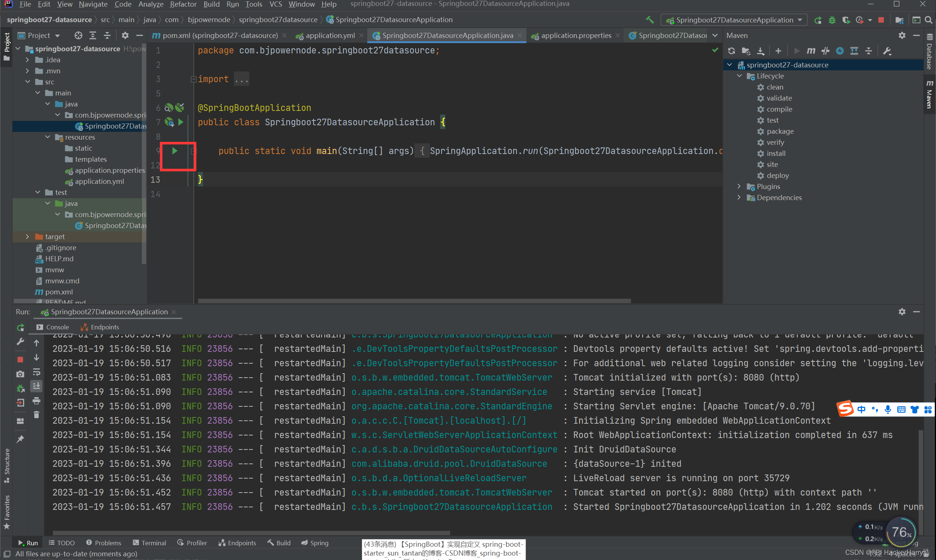Open the VCS menu

pyautogui.click(x=276, y=4)
